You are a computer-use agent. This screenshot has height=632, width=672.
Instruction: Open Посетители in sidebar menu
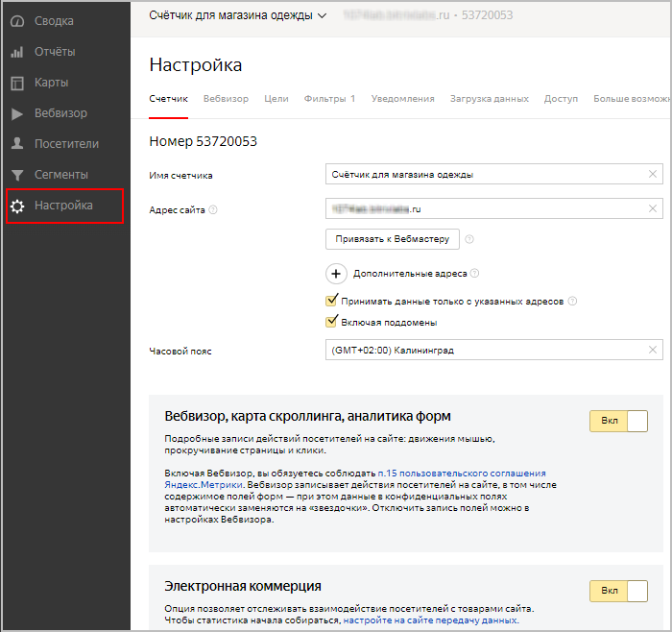pos(65,144)
